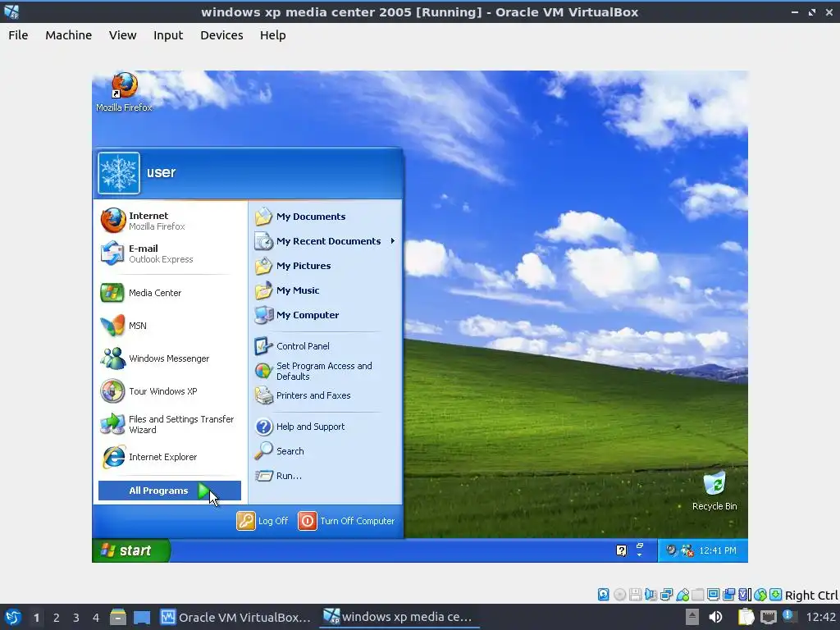Expand My Recent Documents submenu

pyautogui.click(x=325, y=241)
